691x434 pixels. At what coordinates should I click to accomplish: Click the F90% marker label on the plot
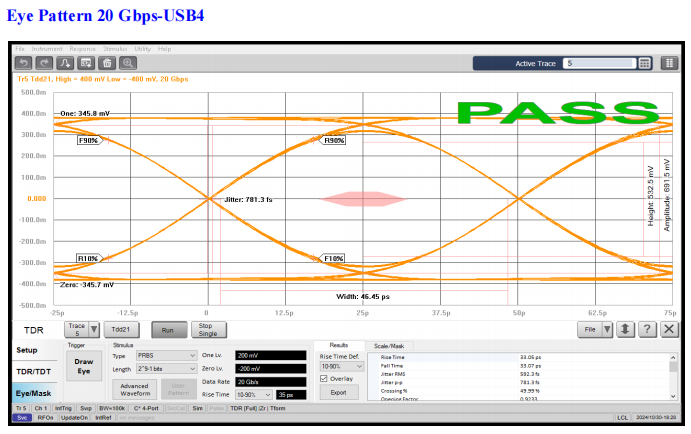click(88, 140)
